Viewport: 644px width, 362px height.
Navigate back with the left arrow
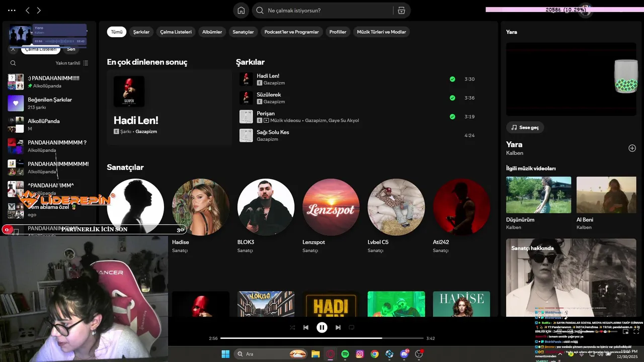(28, 11)
